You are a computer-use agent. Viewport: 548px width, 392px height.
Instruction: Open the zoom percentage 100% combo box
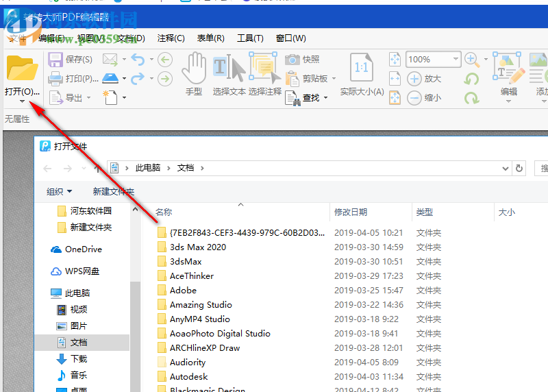point(434,60)
